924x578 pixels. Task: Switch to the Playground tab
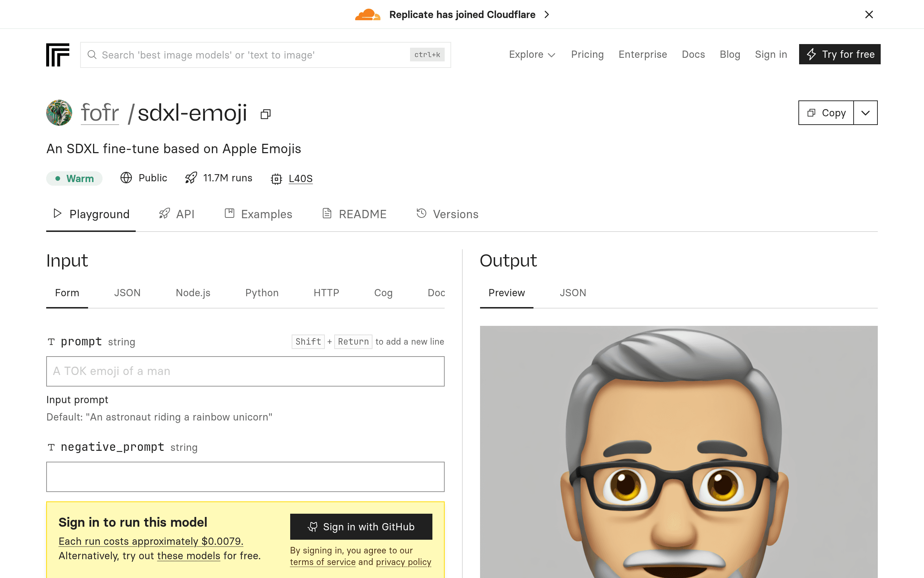91,214
